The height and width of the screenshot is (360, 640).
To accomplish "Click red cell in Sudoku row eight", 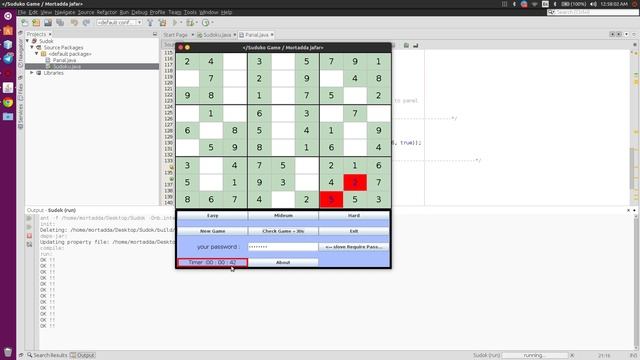I will [355, 182].
